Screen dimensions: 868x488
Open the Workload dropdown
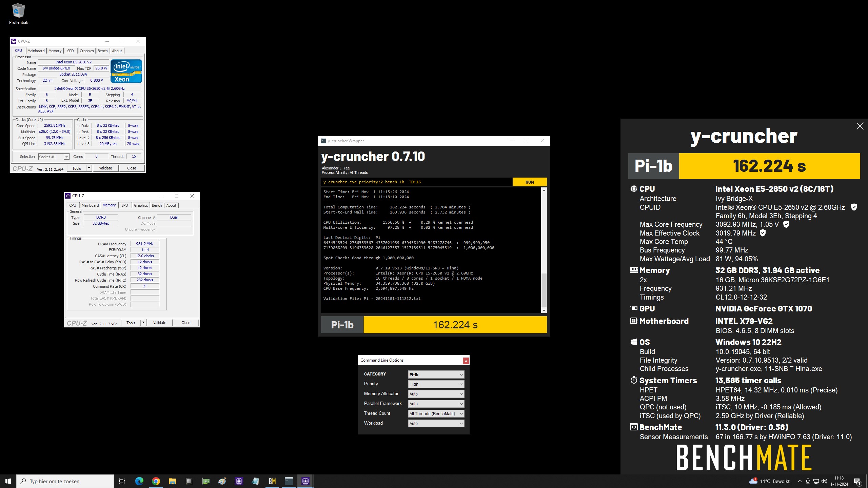[436, 424]
